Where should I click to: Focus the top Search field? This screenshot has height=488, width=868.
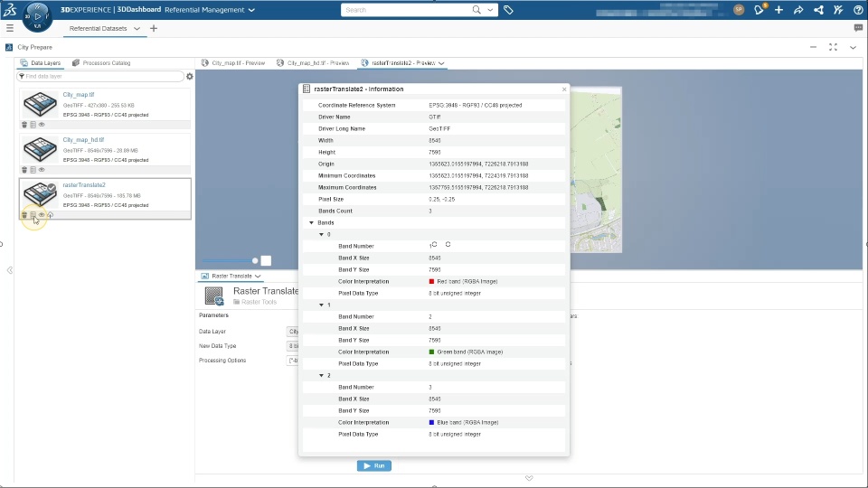pos(407,9)
